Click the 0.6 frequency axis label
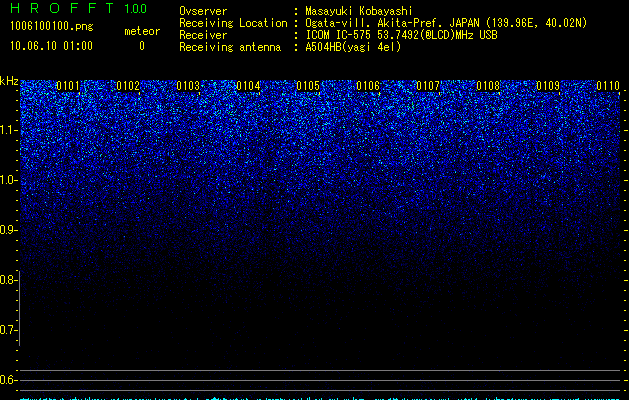This screenshot has height=400, width=629. [7, 380]
